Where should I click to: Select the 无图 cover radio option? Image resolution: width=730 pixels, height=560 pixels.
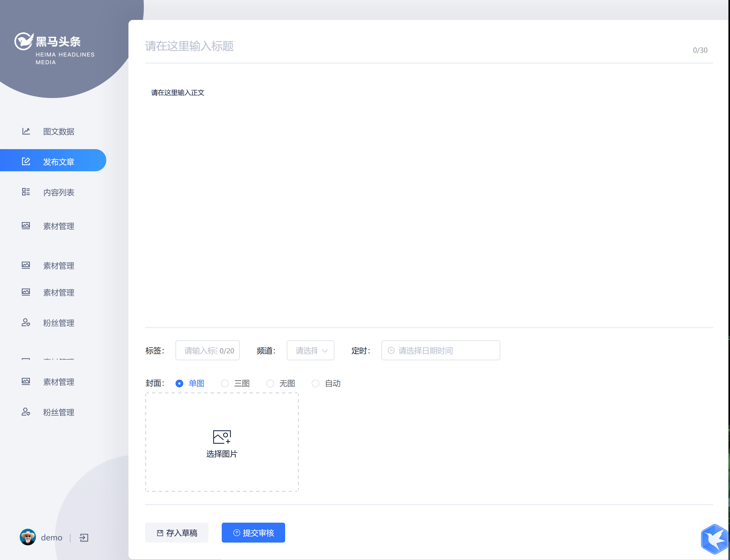pyautogui.click(x=270, y=383)
